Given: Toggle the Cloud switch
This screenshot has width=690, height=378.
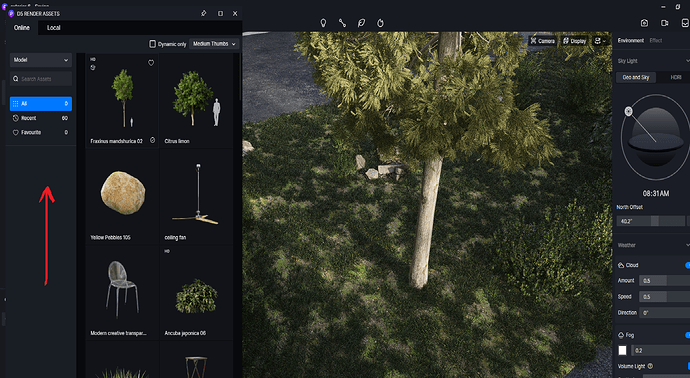Looking at the screenshot, I should 687,265.
